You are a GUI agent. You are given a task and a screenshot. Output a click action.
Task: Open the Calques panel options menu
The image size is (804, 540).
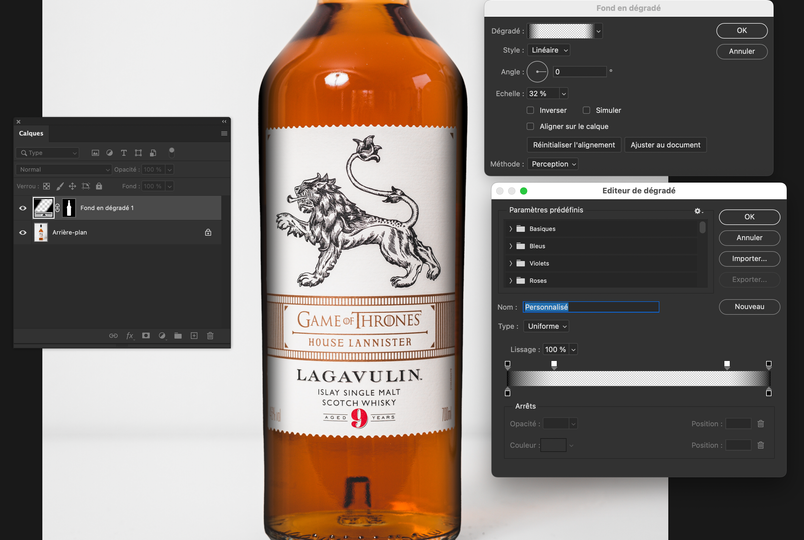tap(224, 133)
